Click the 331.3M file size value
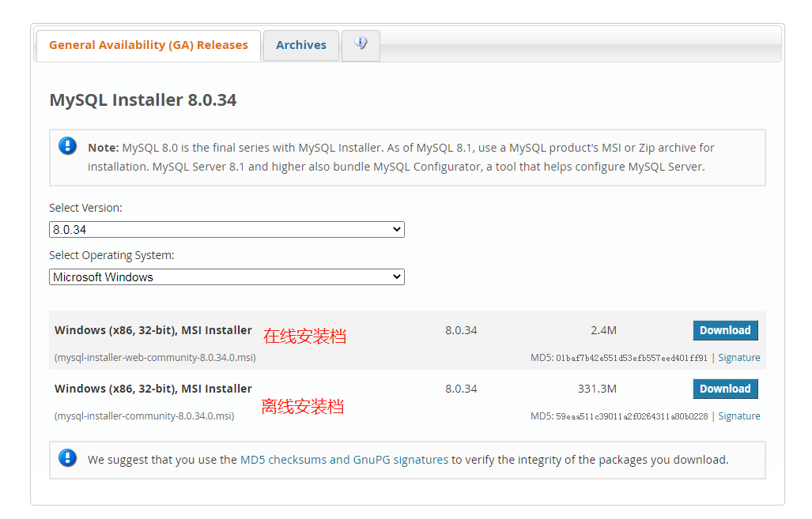 point(597,389)
